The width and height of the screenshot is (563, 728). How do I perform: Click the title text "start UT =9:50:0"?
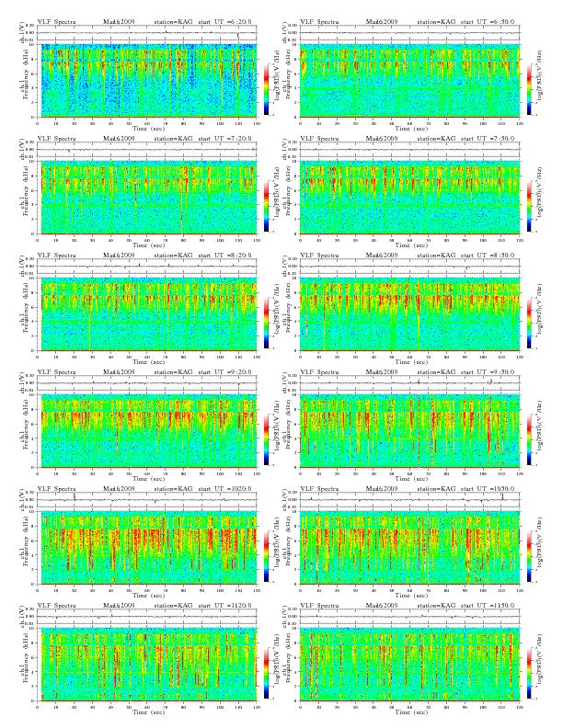pos(488,372)
